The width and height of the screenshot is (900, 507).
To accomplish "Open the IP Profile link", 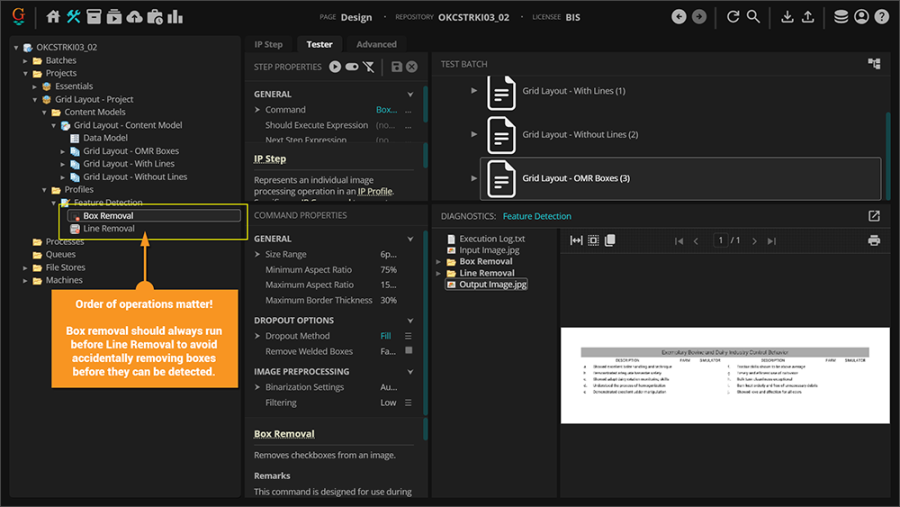I will (x=375, y=191).
